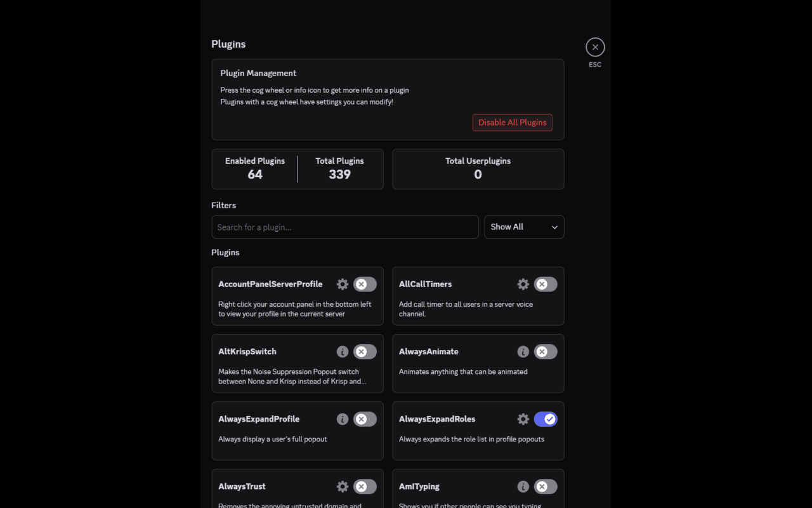
Task: Close settings with the ESC circle button
Action: (595, 47)
